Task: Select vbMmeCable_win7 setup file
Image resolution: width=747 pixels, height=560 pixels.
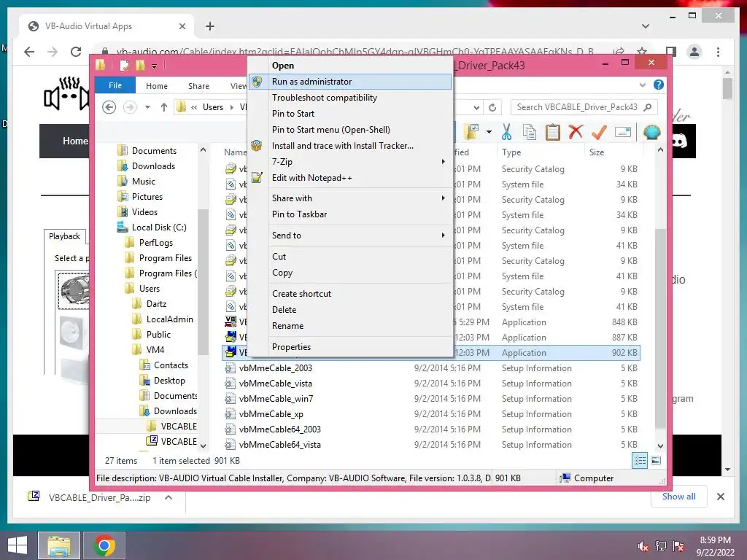Action: point(276,399)
